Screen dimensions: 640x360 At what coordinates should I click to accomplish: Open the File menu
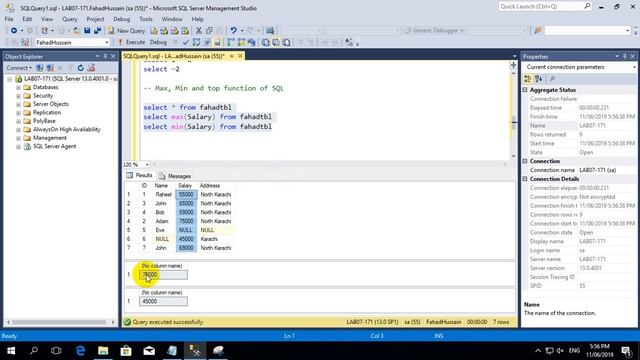click(9, 19)
